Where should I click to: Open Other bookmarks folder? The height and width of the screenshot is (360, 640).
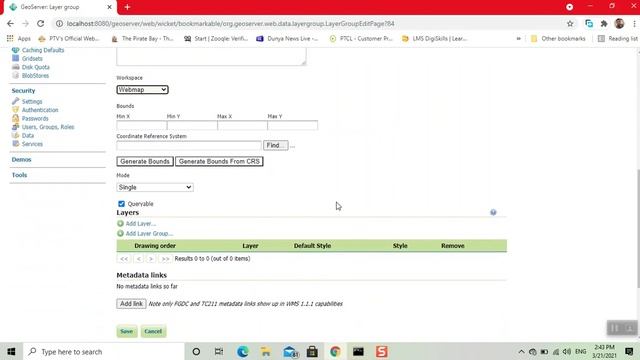tap(558, 38)
